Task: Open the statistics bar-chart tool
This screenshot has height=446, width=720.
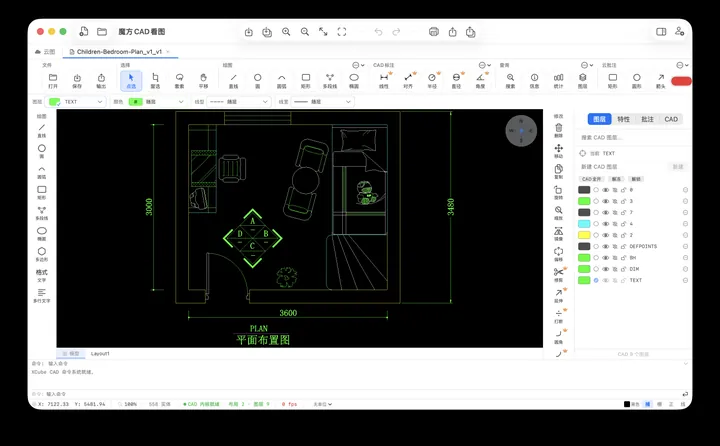Action: coord(558,81)
